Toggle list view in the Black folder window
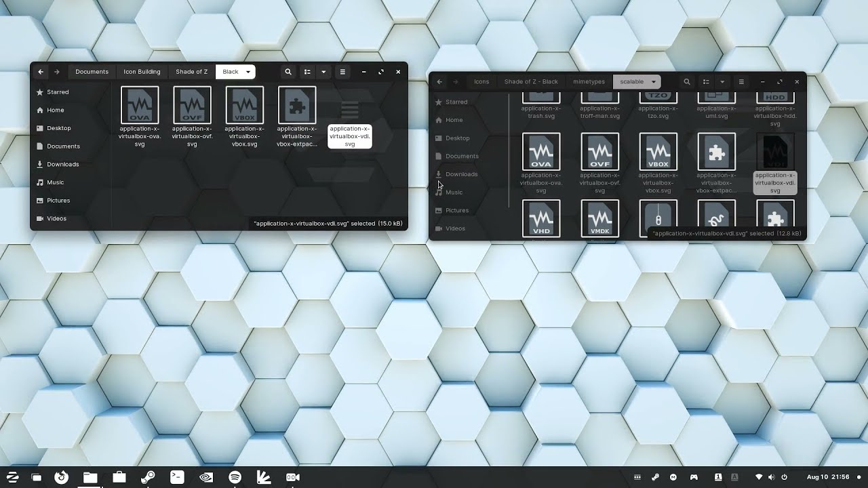868x488 pixels. [x=307, y=72]
